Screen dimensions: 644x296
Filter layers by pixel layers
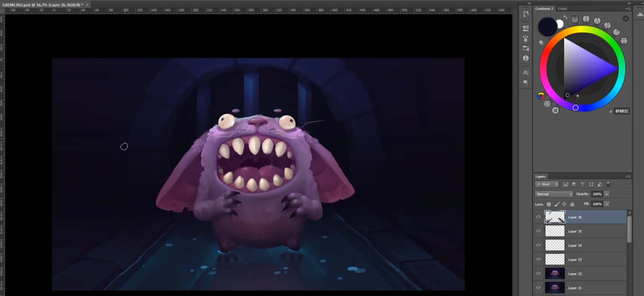point(566,184)
